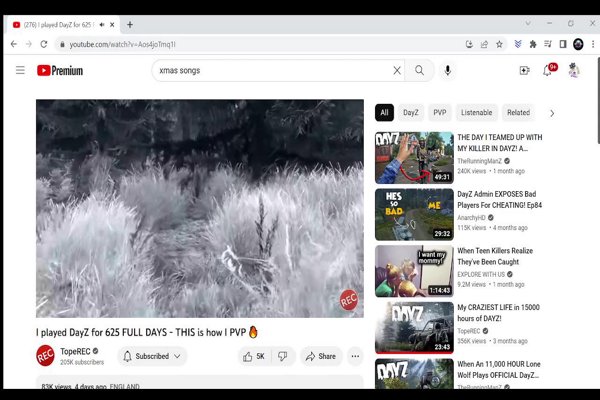Show more filter chips arrow
600x400 pixels.
pos(552,113)
